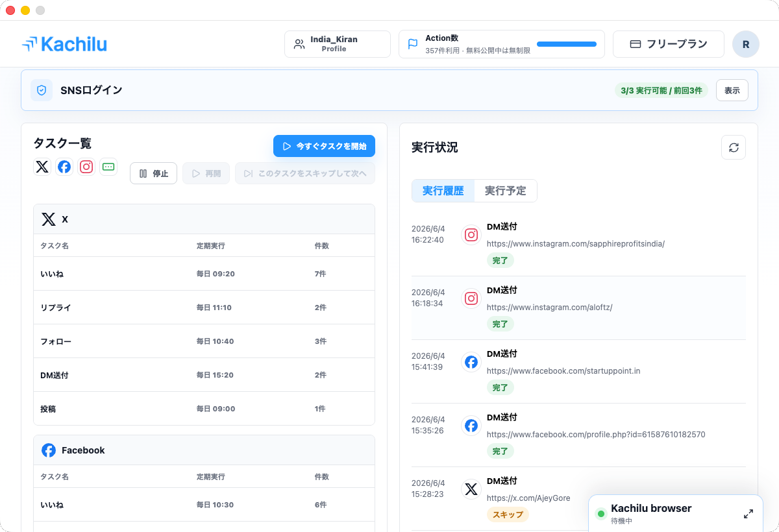Click Facebook icon for startuppoint.in entry
The width and height of the screenshot is (779, 532).
coord(471,362)
